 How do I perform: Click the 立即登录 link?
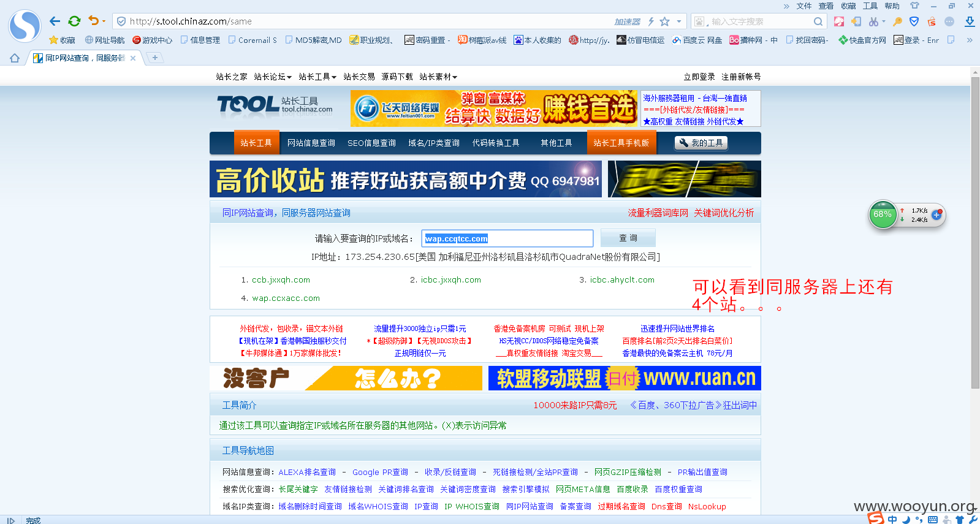coord(699,77)
